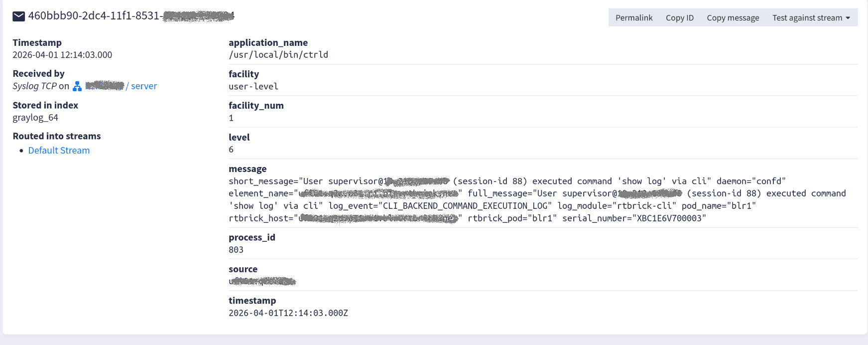Click the Test against stream caret arrow
868x345 pixels.
pos(849,17)
